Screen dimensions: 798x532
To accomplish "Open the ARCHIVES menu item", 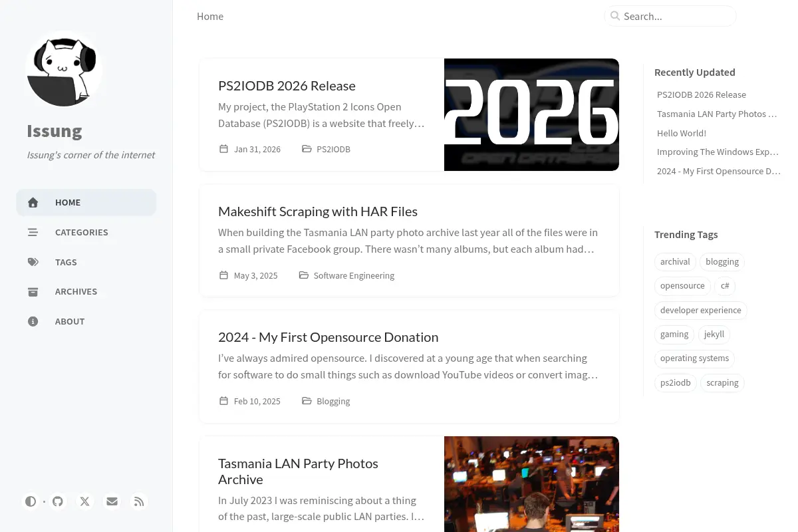I will [86, 292].
